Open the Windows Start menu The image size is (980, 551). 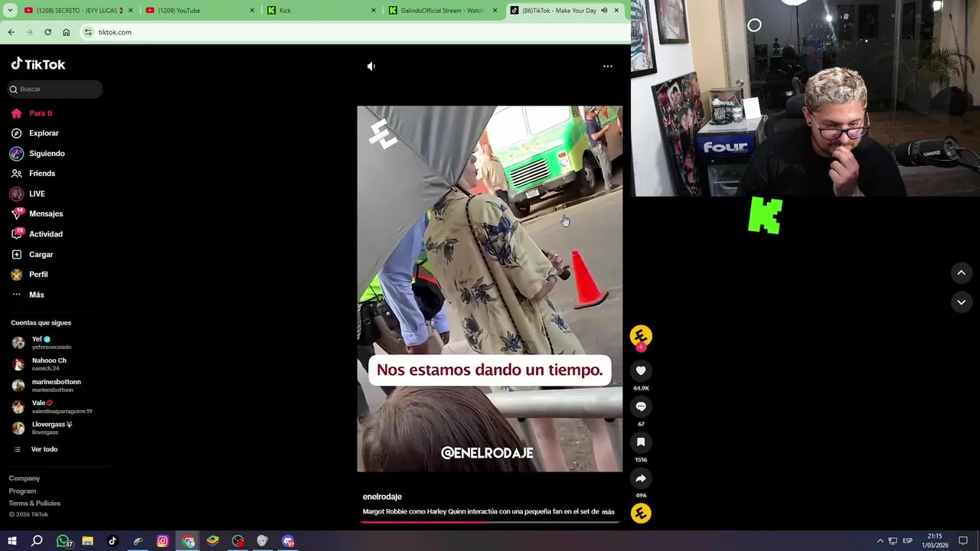point(11,541)
